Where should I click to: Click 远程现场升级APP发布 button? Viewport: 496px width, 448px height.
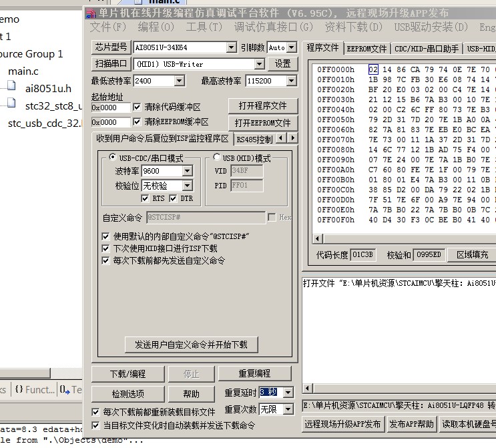click(342, 424)
